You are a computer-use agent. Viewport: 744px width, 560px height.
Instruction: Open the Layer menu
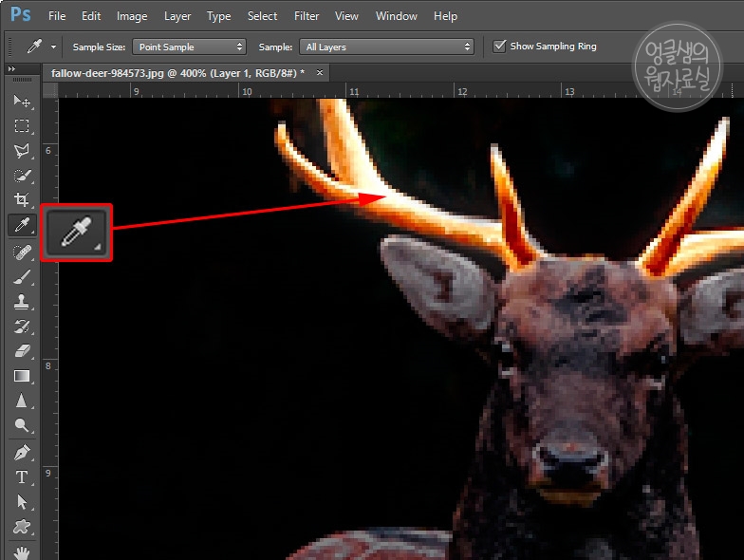pyautogui.click(x=177, y=16)
